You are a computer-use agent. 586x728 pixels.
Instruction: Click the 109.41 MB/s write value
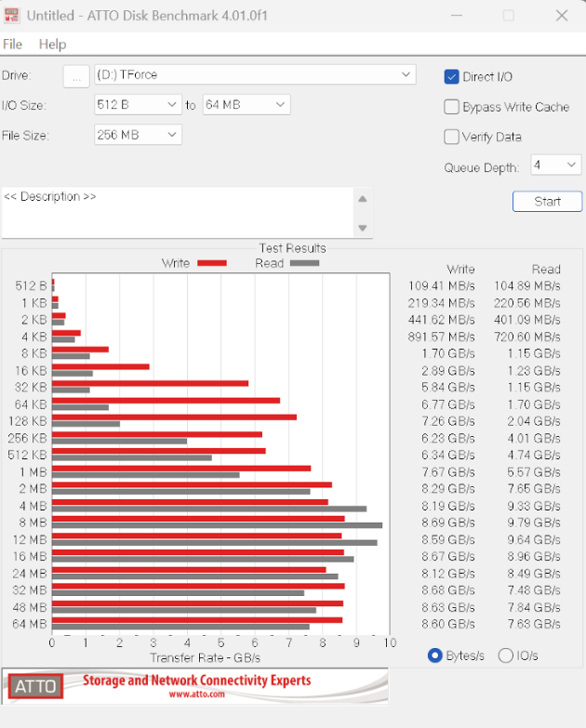coord(442,286)
